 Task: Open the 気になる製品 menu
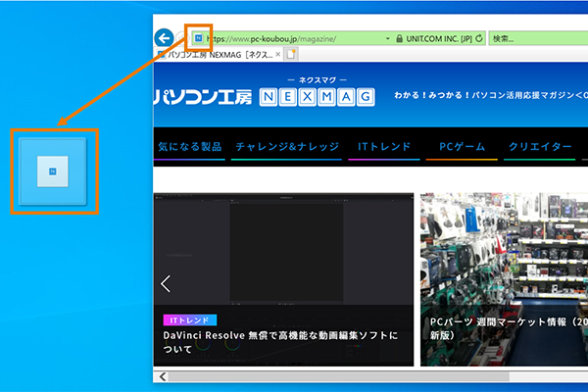(190, 147)
